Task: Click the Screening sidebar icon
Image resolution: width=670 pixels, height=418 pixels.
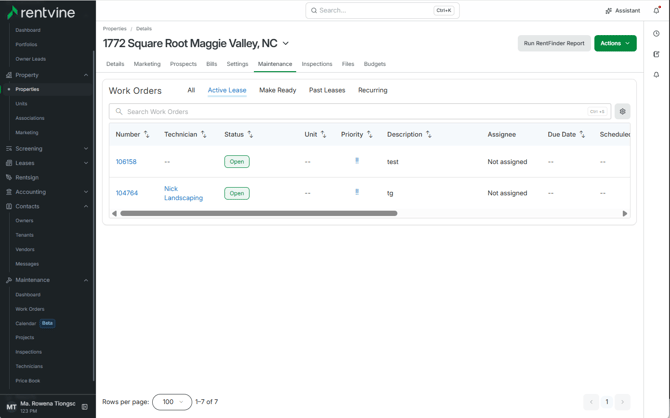Action: (9, 148)
